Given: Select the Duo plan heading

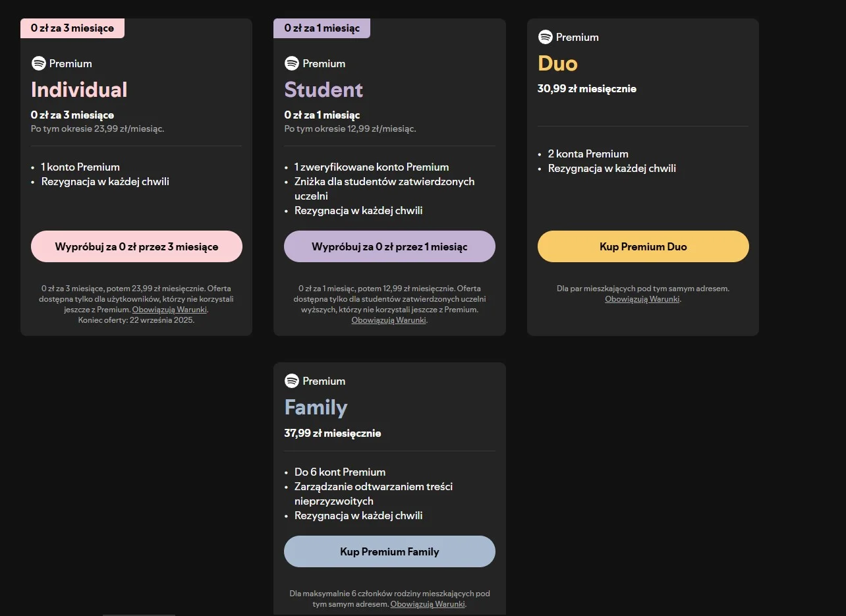Looking at the screenshot, I should tap(557, 63).
